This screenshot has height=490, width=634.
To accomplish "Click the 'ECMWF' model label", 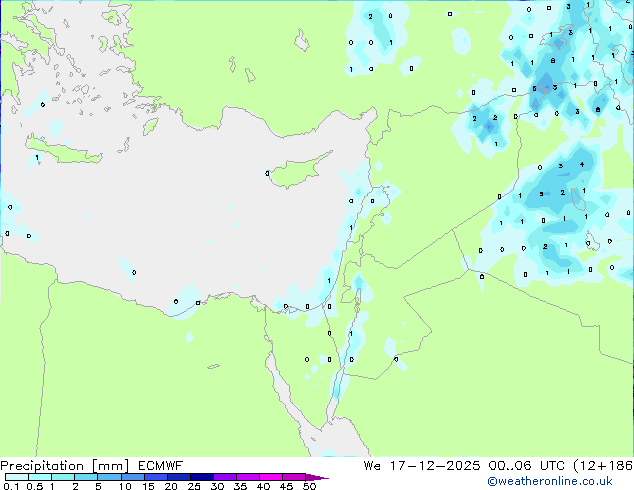I will [x=161, y=466].
